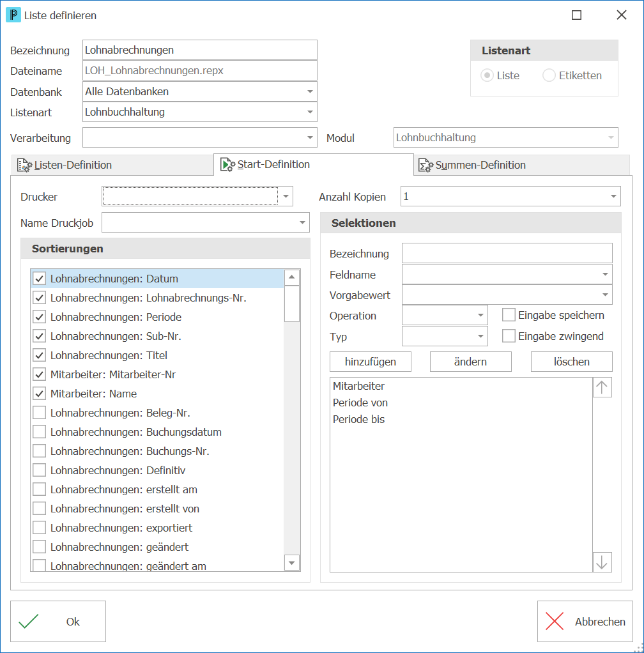The height and width of the screenshot is (653, 644).
Task: Click the green checkmark on Ok
Action: pyautogui.click(x=29, y=621)
